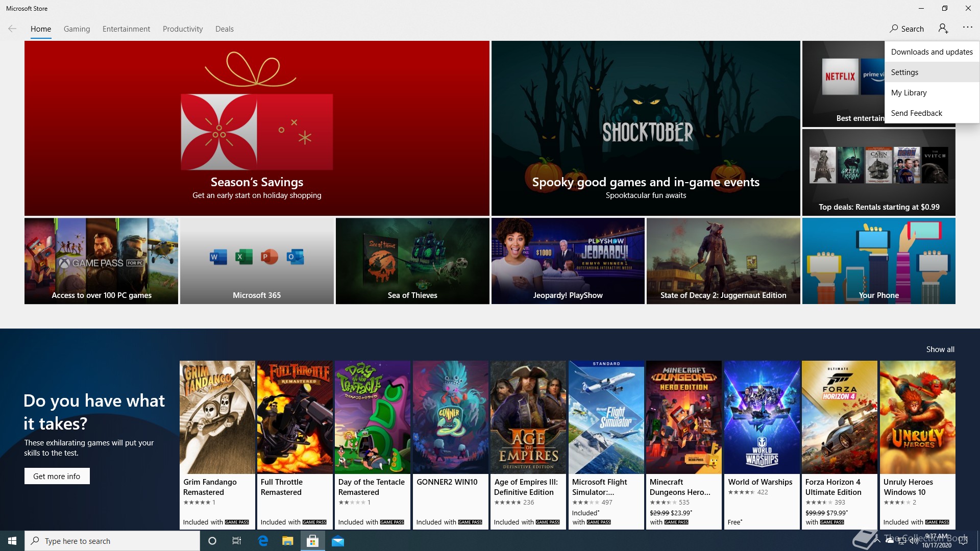Select Forza Horizon 4 Ultimate Edition
Image resolution: width=980 pixels, height=551 pixels.
840,445
